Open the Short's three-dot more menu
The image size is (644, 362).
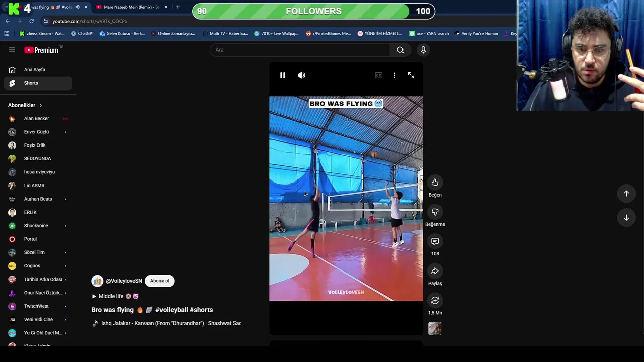[x=394, y=75]
